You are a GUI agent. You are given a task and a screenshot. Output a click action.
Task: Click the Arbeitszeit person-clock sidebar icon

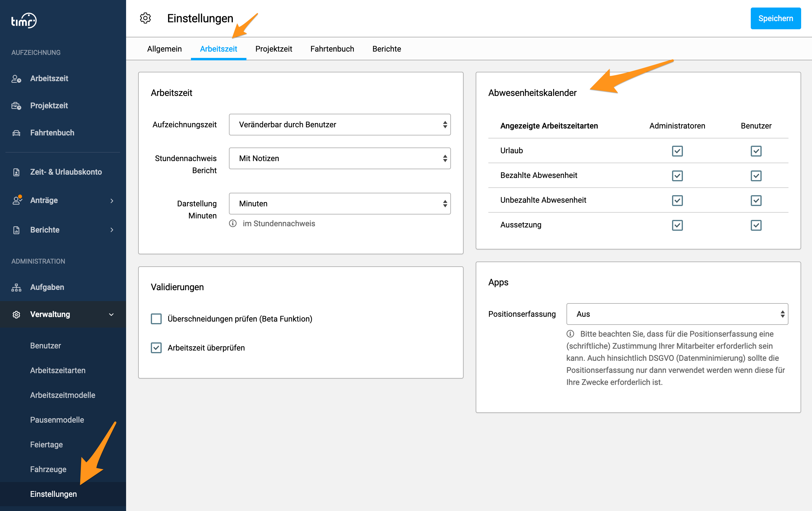click(x=16, y=79)
